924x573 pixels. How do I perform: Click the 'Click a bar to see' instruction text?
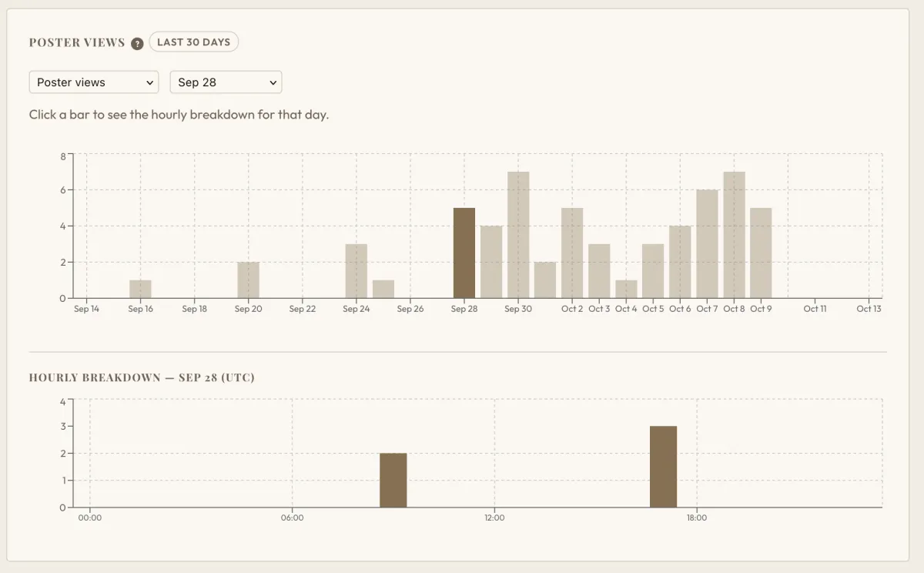(179, 115)
